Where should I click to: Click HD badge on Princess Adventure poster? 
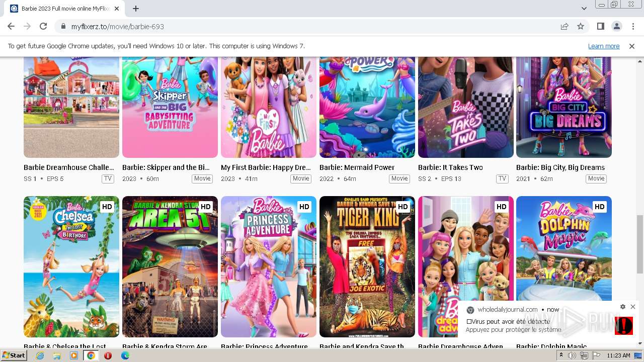coord(304,207)
